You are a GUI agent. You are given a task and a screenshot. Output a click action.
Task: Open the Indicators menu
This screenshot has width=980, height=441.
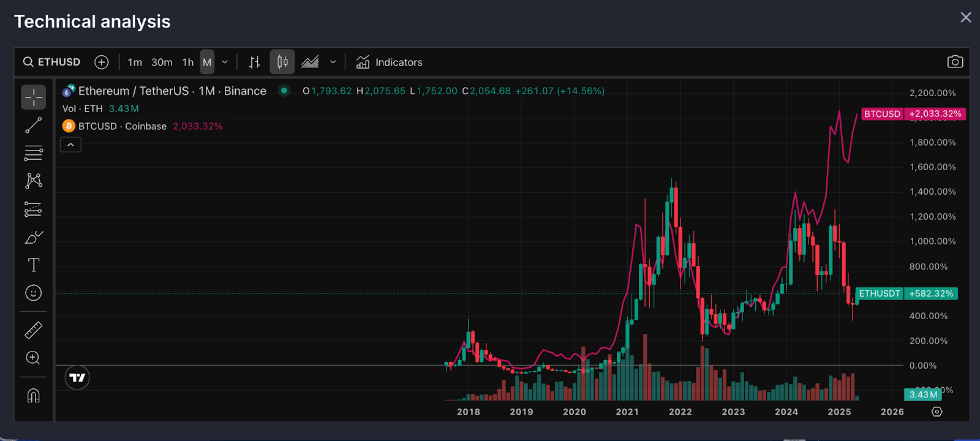click(390, 62)
